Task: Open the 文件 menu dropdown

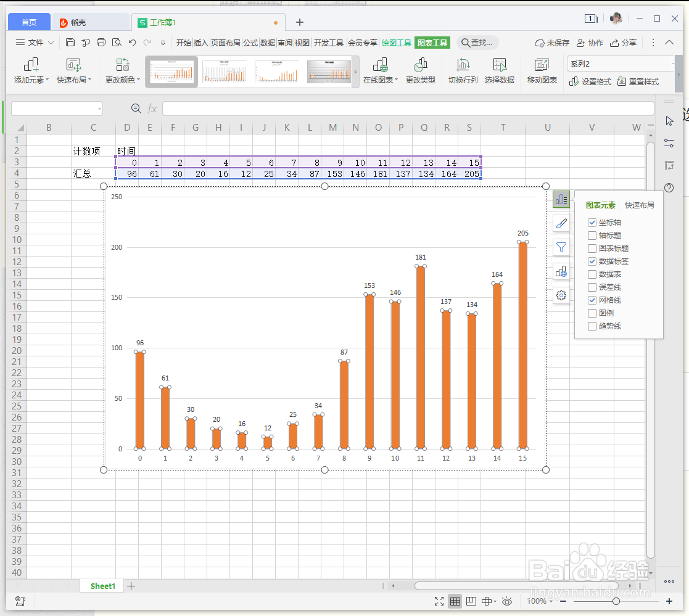Action: 35,42
